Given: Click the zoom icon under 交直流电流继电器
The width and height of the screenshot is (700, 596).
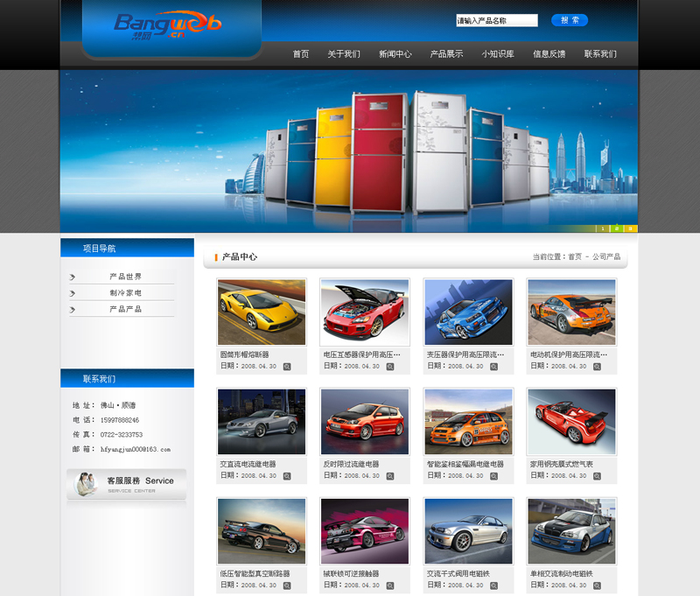Looking at the screenshot, I should point(287,476).
